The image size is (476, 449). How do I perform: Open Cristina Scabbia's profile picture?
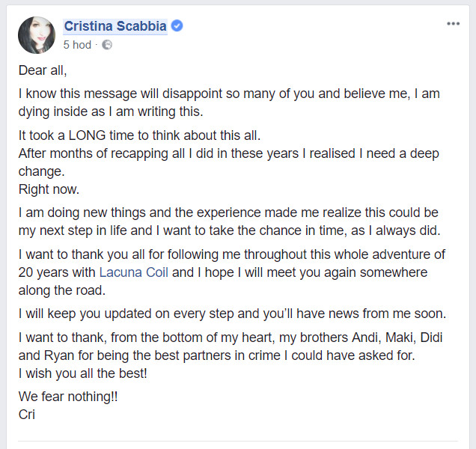click(x=37, y=35)
